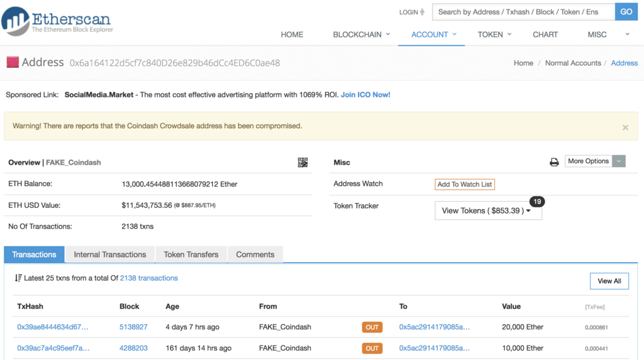The height and width of the screenshot is (360, 644).
Task: Expand the ACCOUNT menu
Action: tap(434, 35)
